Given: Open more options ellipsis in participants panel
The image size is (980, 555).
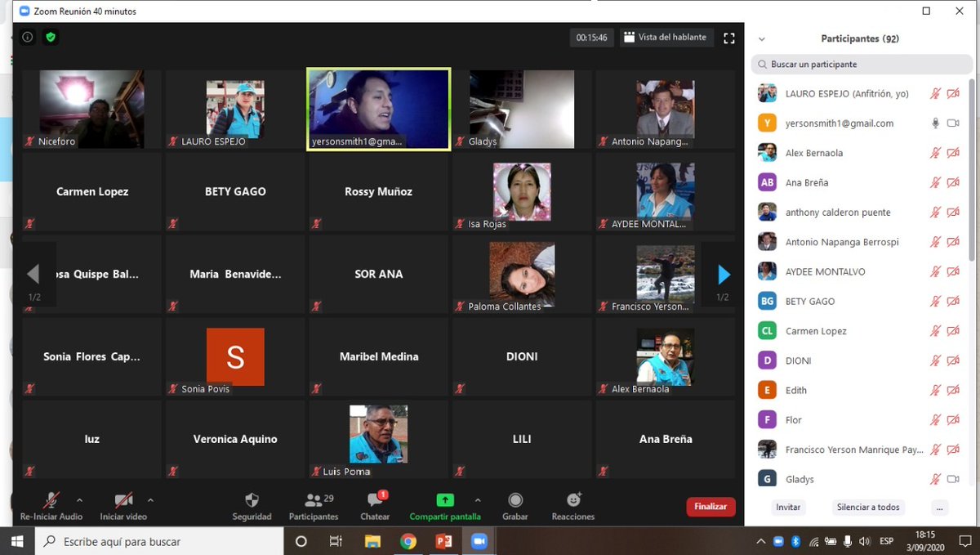Looking at the screenshot, I should point(940,508).
